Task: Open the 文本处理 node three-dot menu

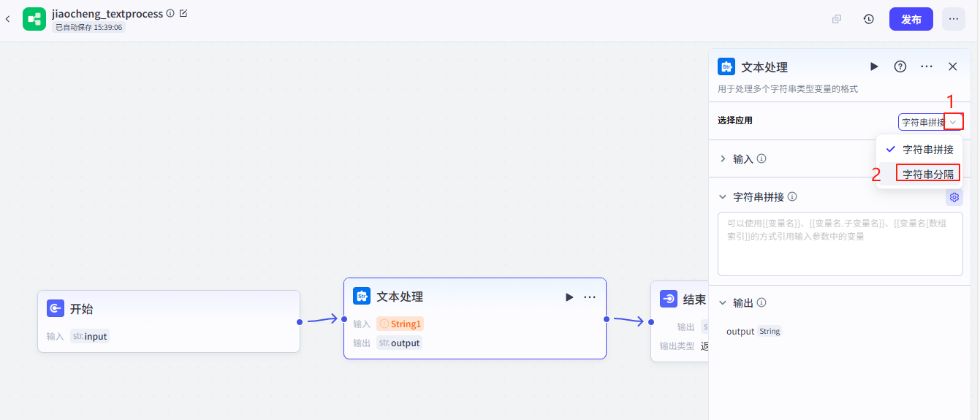Action: tap(590, 297)
